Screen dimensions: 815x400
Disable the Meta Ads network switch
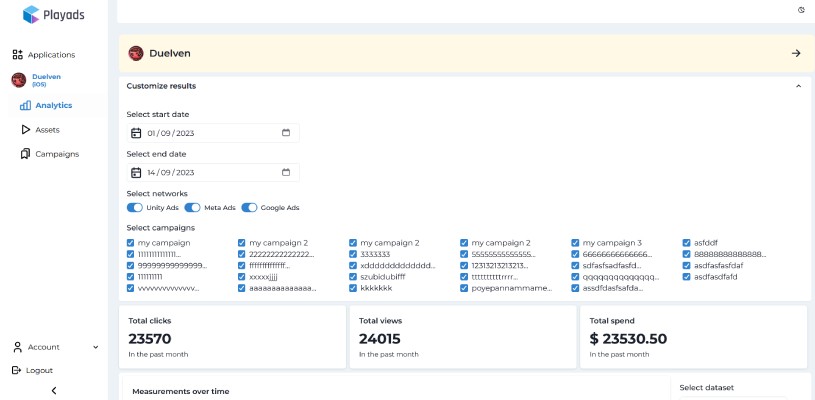tap(192, 208)
